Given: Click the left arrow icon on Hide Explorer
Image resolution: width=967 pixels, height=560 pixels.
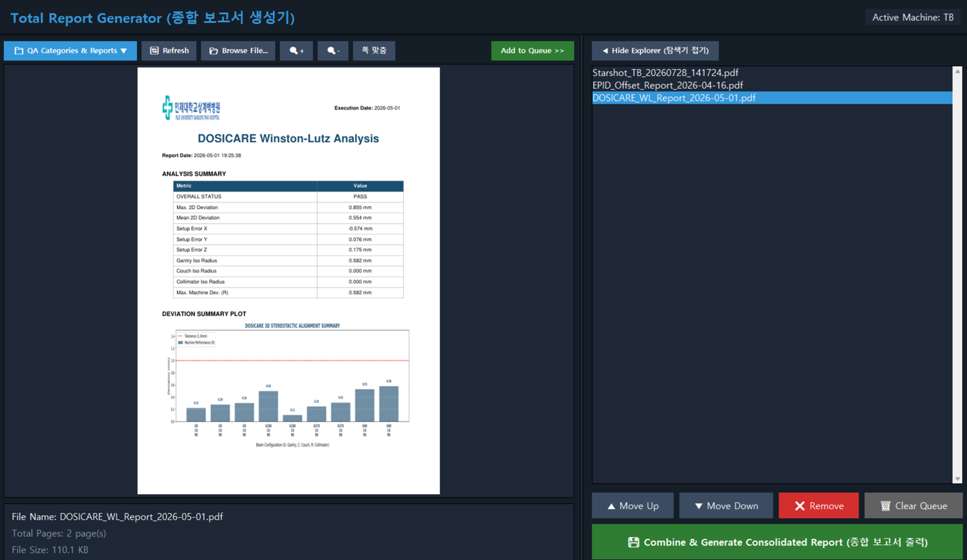Looking at the screenshot, I should pyautogui.click(x=605, y=51).
